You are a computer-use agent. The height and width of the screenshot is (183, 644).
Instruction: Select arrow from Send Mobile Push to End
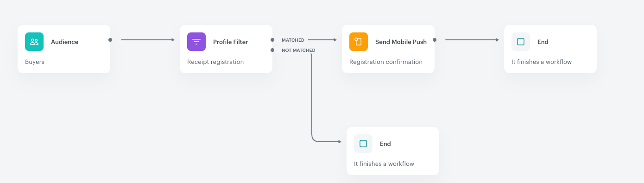(x=472, y=40)
